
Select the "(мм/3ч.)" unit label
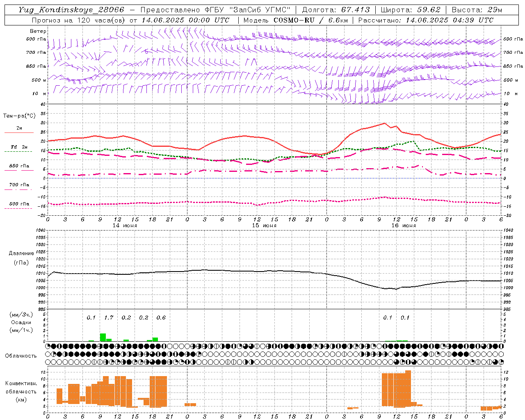[x=21, y=315]
